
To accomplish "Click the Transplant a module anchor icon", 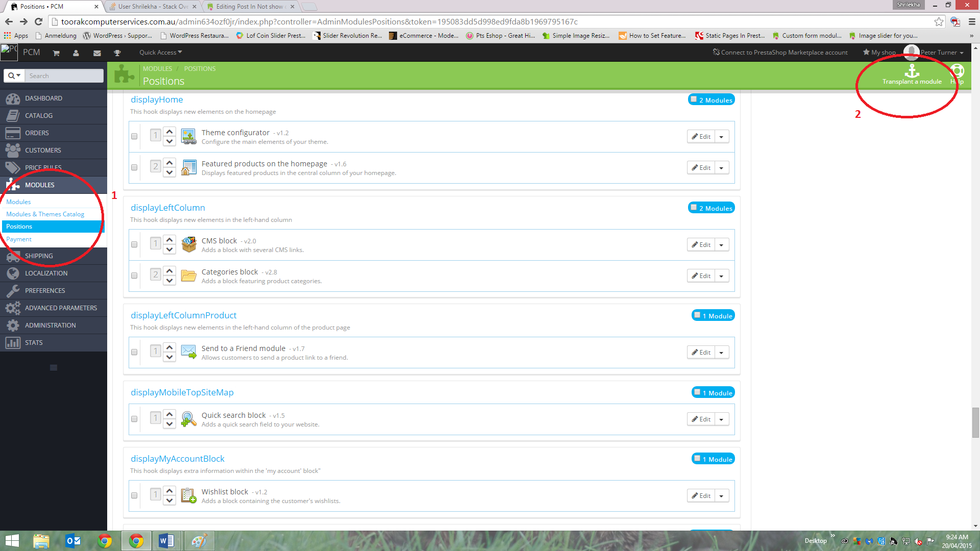I will (912, 71).
